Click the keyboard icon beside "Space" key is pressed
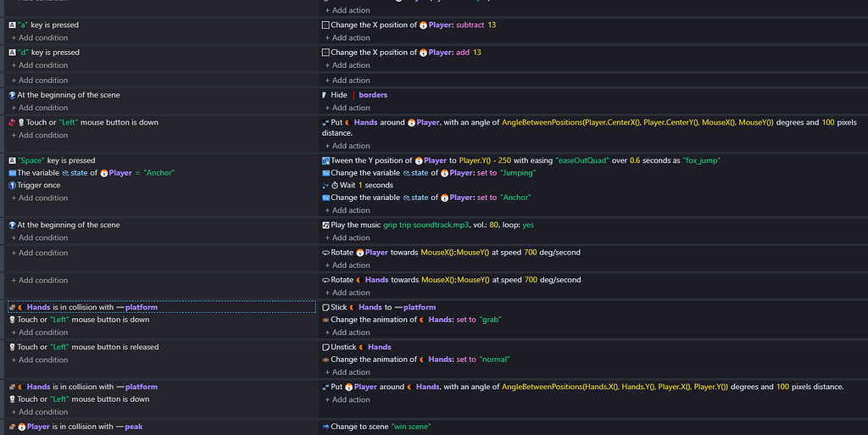868x435 pixels. (12, 160)
